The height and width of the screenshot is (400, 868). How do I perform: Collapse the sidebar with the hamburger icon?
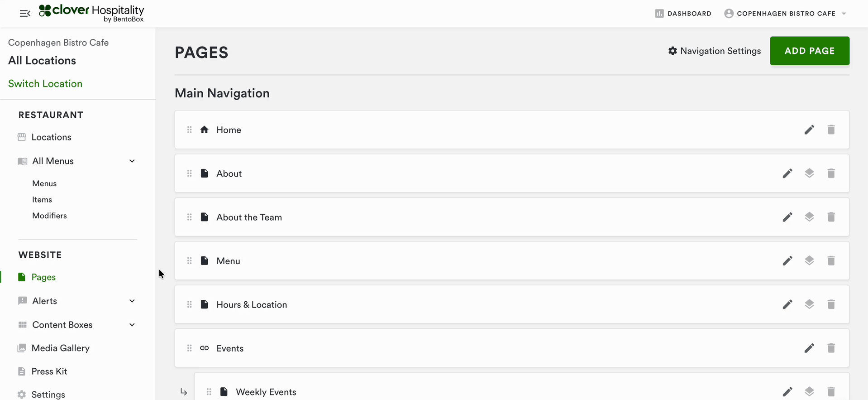tap(25, 14)
